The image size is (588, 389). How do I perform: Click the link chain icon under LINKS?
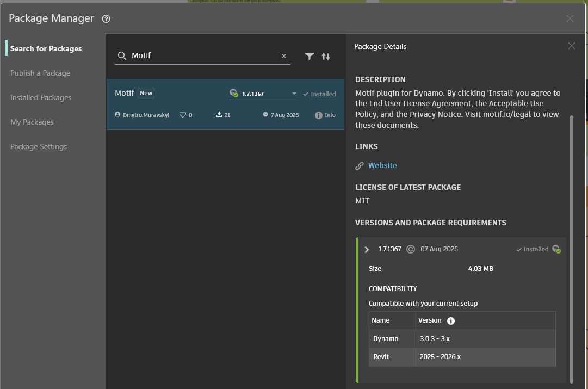tap(359, 166)
